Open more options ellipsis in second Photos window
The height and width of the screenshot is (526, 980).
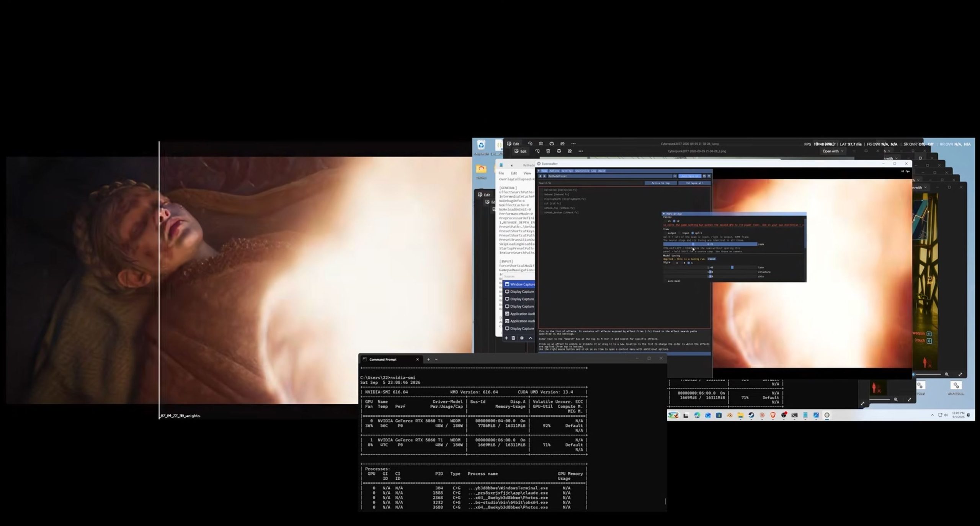coord(581,151)
